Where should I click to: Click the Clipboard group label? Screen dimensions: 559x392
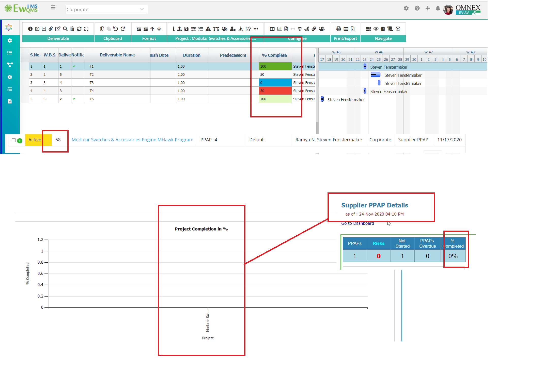click(x=113, y=39)
